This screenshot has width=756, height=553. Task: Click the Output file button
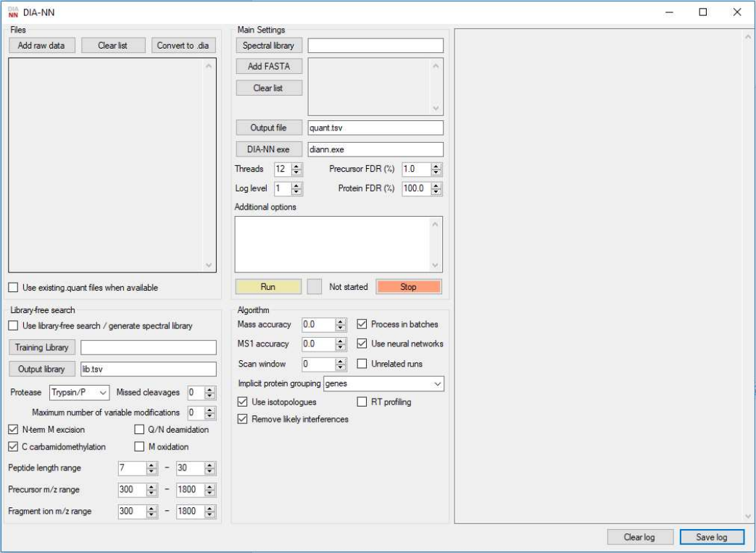tap(269, 128)
